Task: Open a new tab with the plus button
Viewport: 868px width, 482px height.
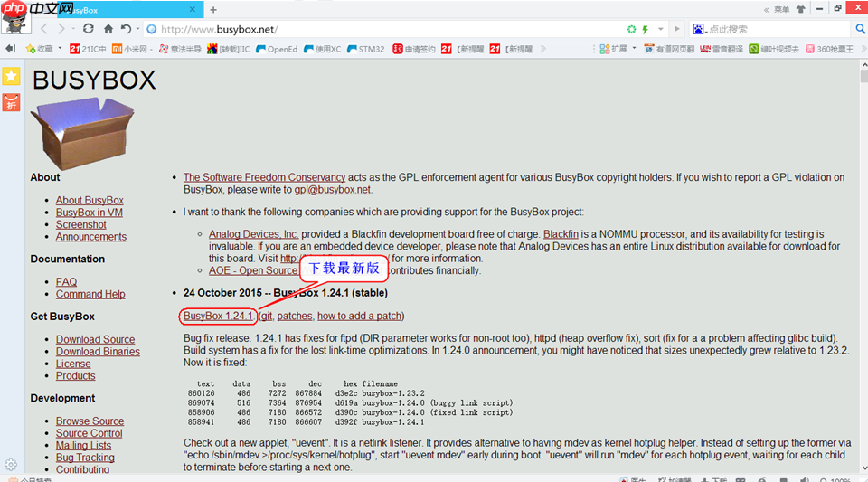Action: pyautogui.click(x=213, y=9)
